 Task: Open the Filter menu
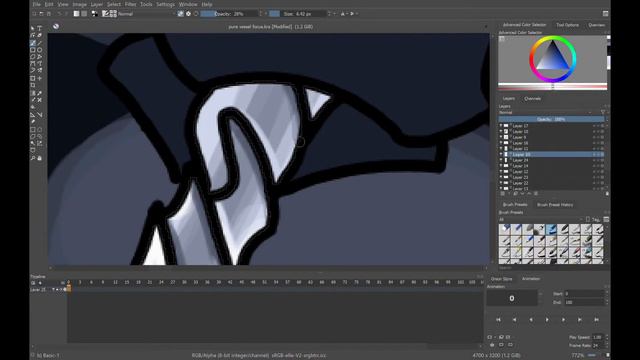click(x=131, y=4)
